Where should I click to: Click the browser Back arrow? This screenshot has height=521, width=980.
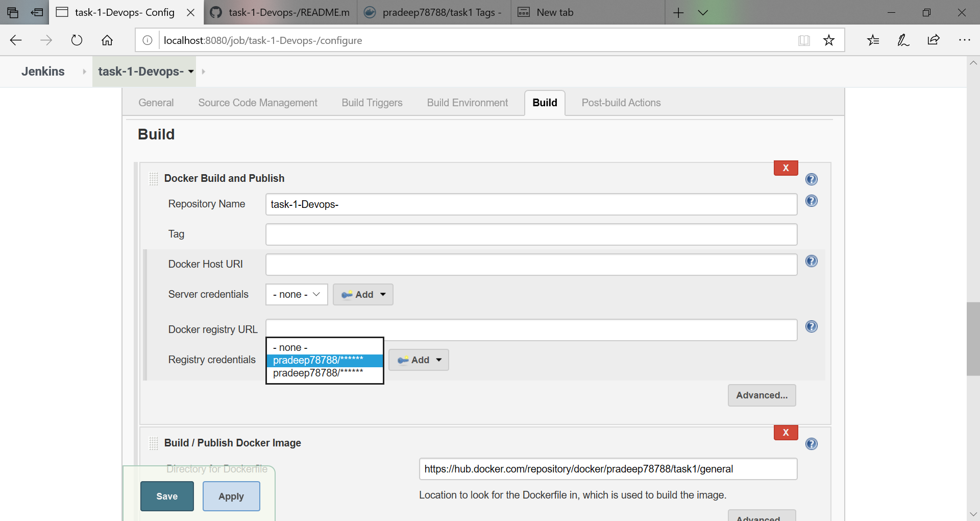tap(16, 40)
